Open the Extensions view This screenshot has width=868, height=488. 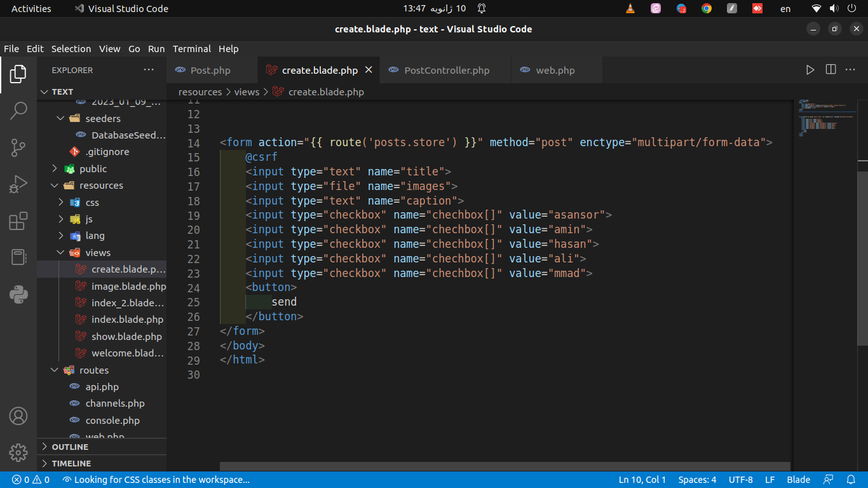(18, 221)
